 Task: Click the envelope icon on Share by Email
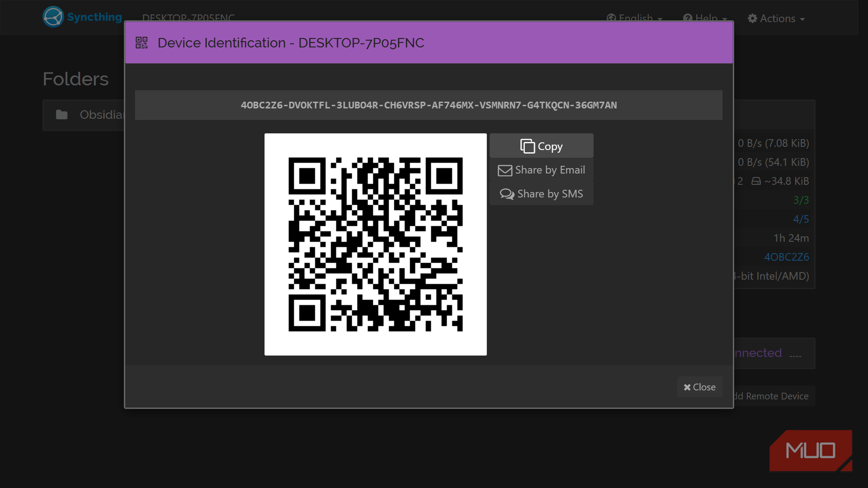coord(505,170)
